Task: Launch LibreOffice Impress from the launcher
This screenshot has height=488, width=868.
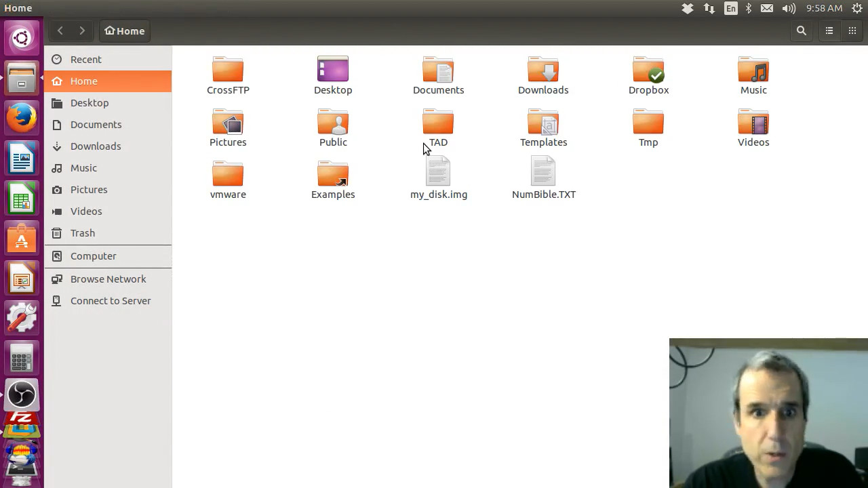Action: pos(22,279)
